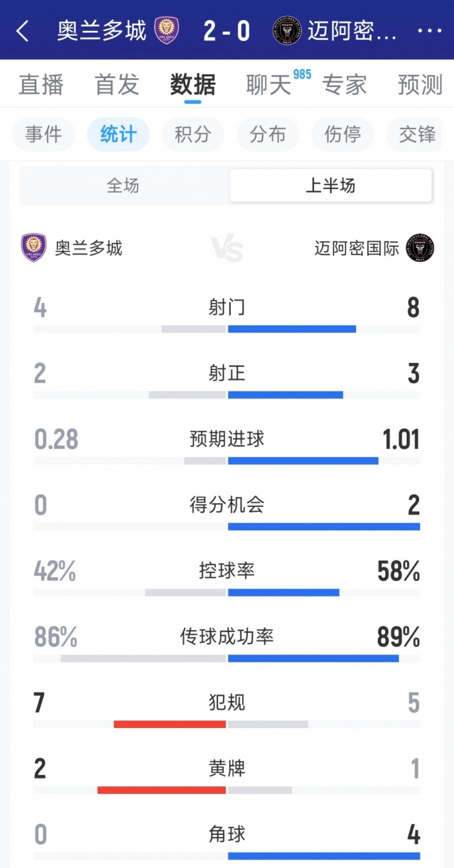Select the 事件 events chip
This screenshot has height=868, width=454.
(44, 134)
